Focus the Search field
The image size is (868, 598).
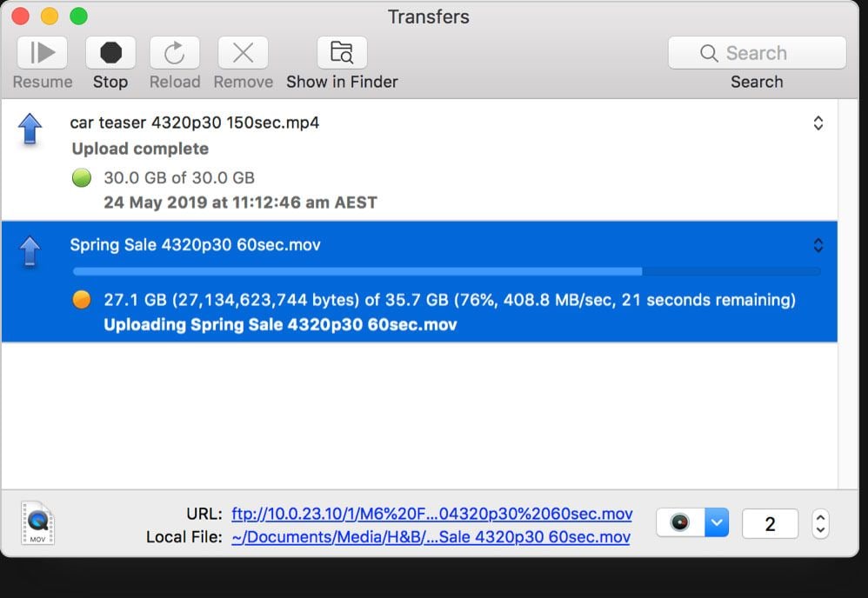pyautogui.click(x=757, y=52)
